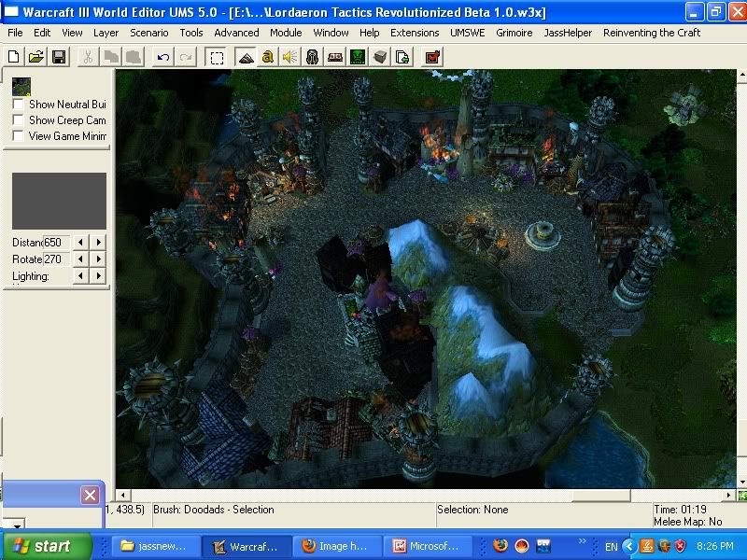
Task: Close the small blue panel with X
Action: (90, 496)
